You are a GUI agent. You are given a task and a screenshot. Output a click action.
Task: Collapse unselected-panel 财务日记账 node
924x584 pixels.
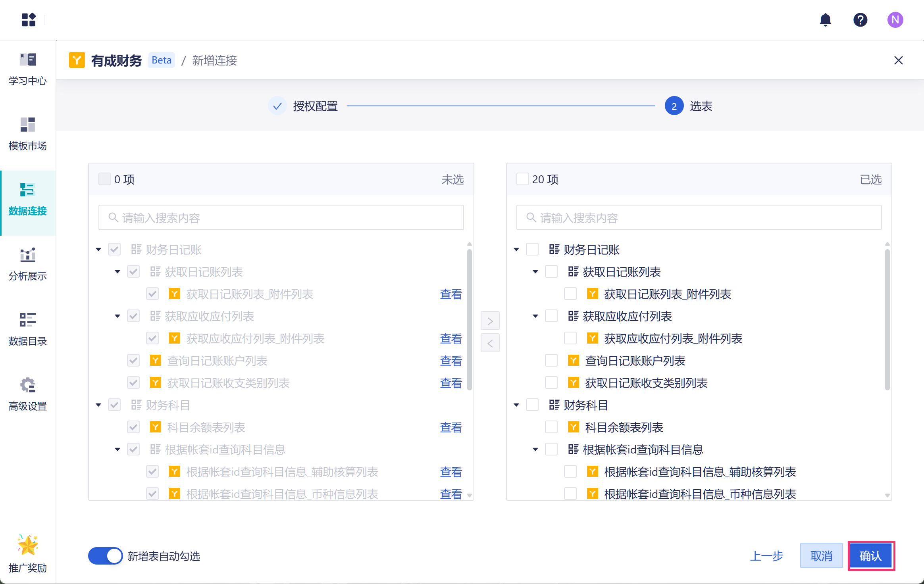point(98,250)
